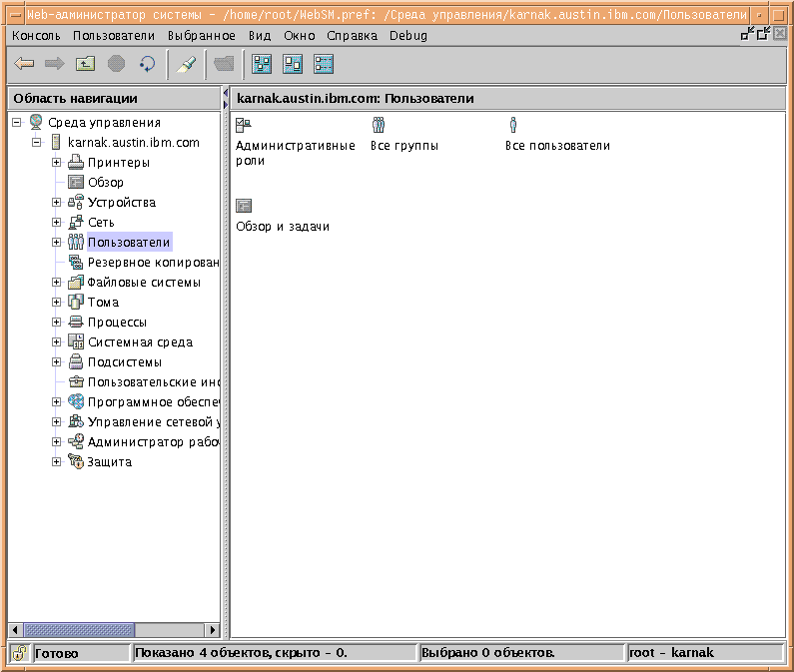Collapse the Среда управления root node
794x672 pixels.
pyautogui.click(x=17, y=123)
